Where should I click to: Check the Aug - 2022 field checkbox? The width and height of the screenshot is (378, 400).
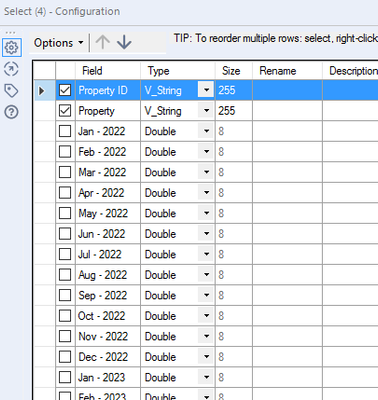(65, 275)
